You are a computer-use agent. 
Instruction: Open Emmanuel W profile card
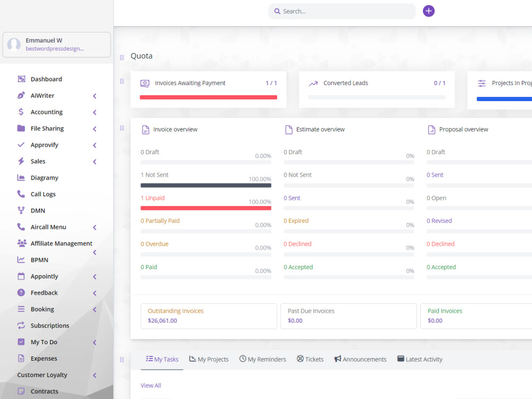click(57, 45)
